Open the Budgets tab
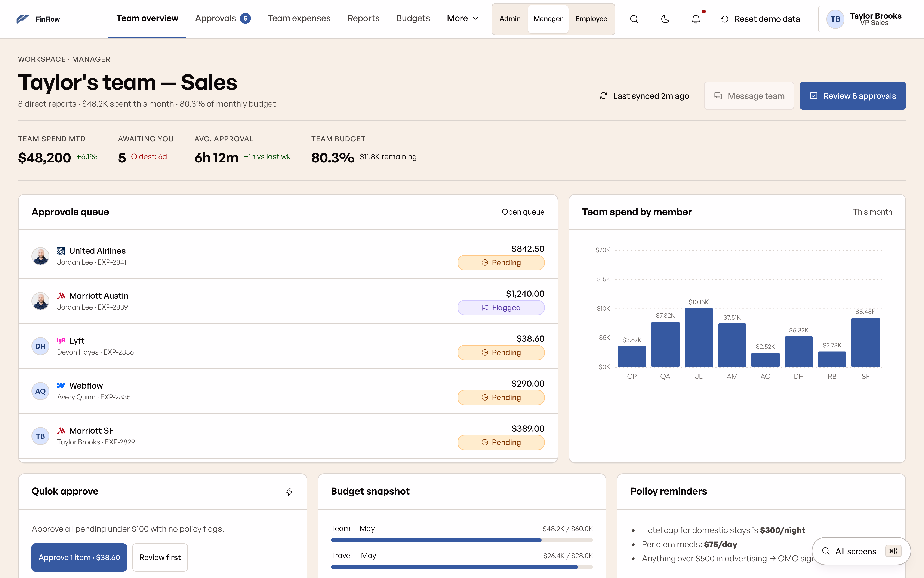The height and width of the screenshot is (578, 924). (413, 18)
